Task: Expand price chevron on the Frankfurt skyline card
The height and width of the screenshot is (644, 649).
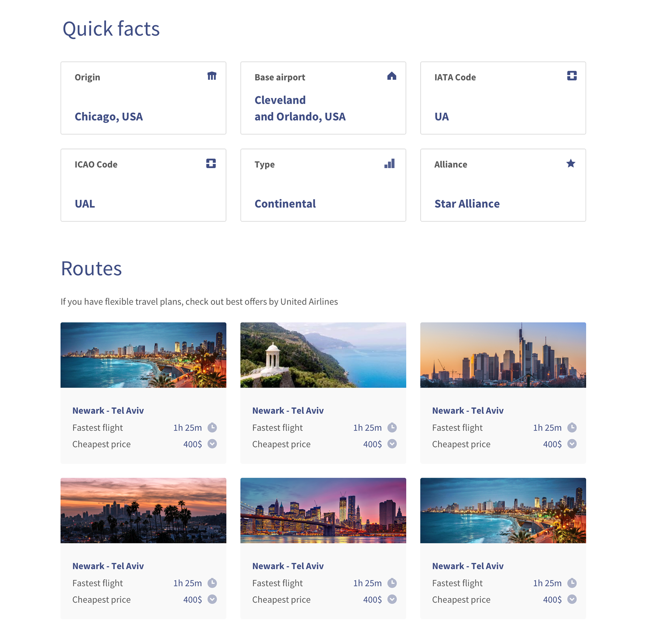Action: pos(572,444)
